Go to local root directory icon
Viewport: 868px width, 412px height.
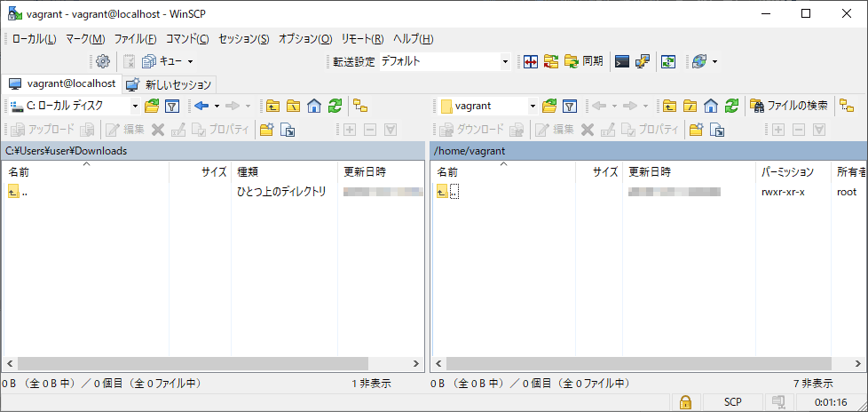tap(293, 105)
